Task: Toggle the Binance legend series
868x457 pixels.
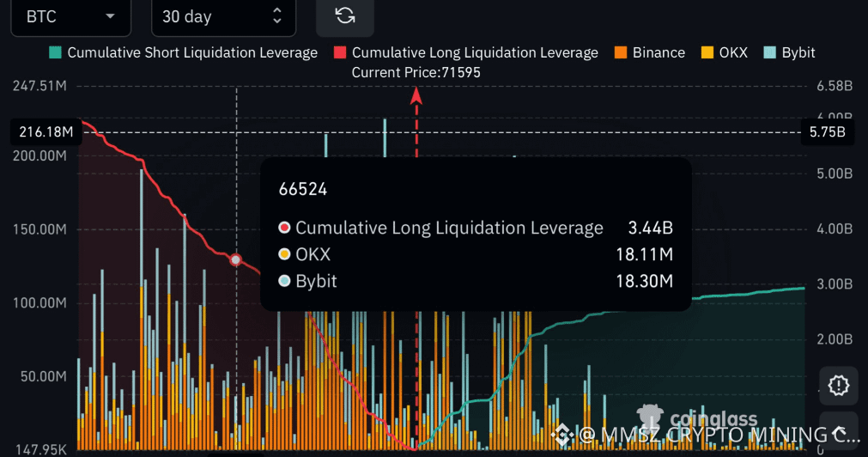Action: pos(650,52)
